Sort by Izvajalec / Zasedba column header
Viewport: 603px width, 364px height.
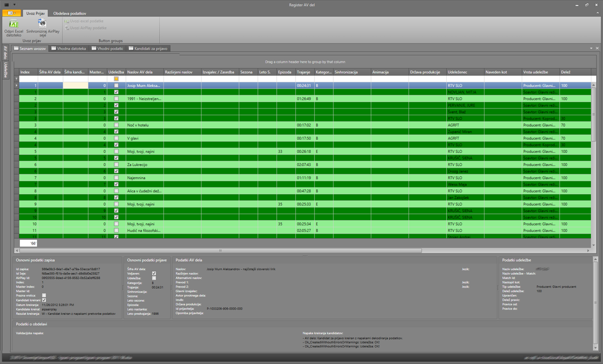220,72
